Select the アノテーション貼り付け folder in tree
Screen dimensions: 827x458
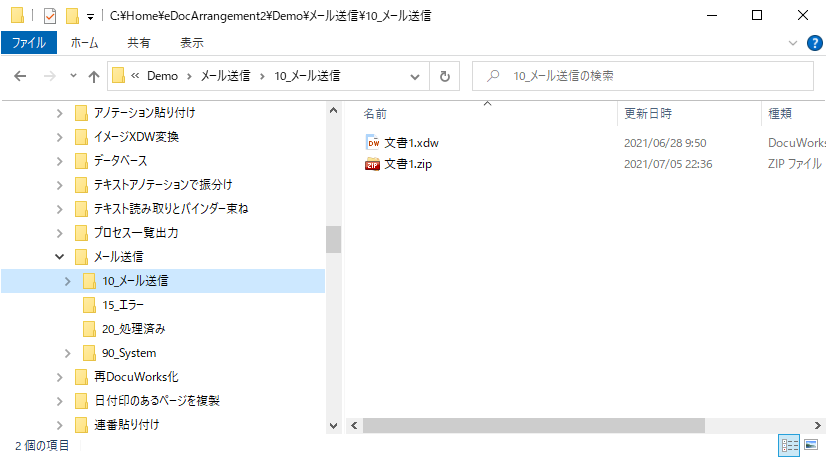tap(145, 112)
